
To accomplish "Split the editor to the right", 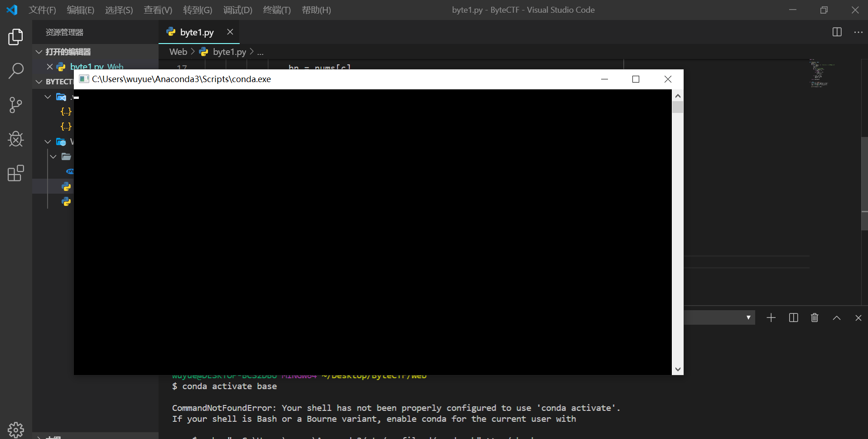I will tap(837, 32).
